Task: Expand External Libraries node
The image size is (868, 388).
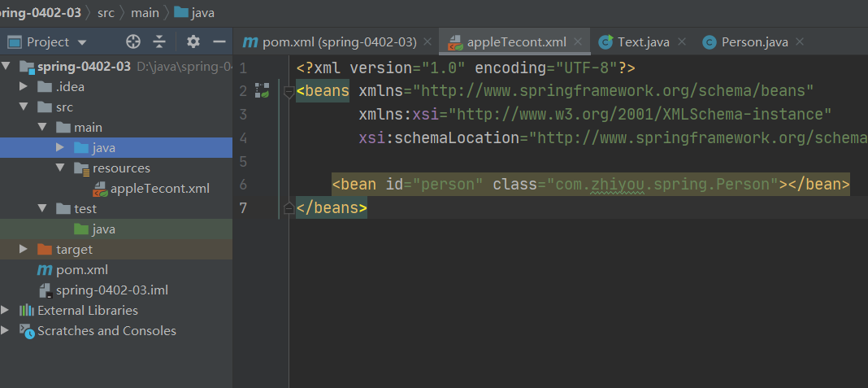Action: [6, 311]
